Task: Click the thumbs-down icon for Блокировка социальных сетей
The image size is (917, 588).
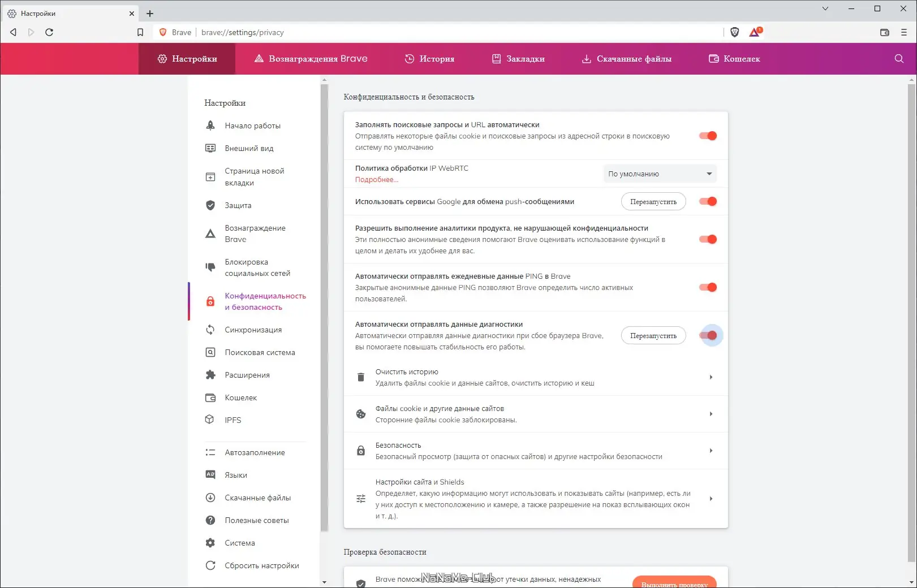Action: 210,267
